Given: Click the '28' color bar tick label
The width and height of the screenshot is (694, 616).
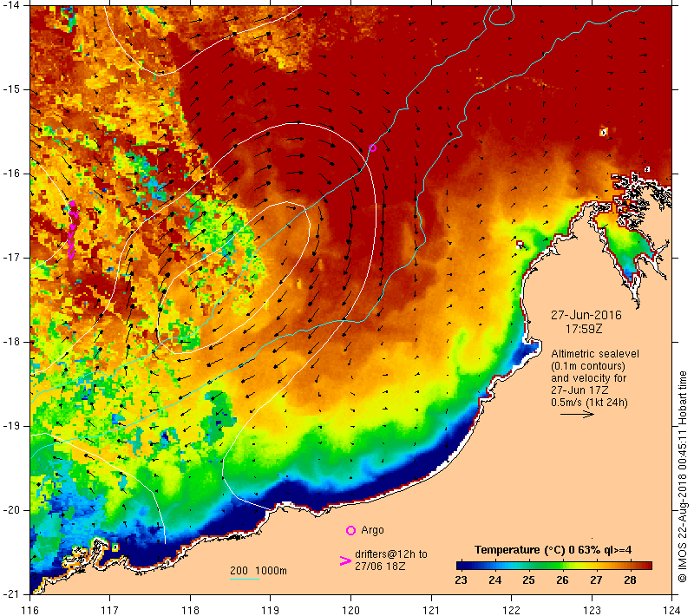Looking at the screenshot, I should [630, 580].
